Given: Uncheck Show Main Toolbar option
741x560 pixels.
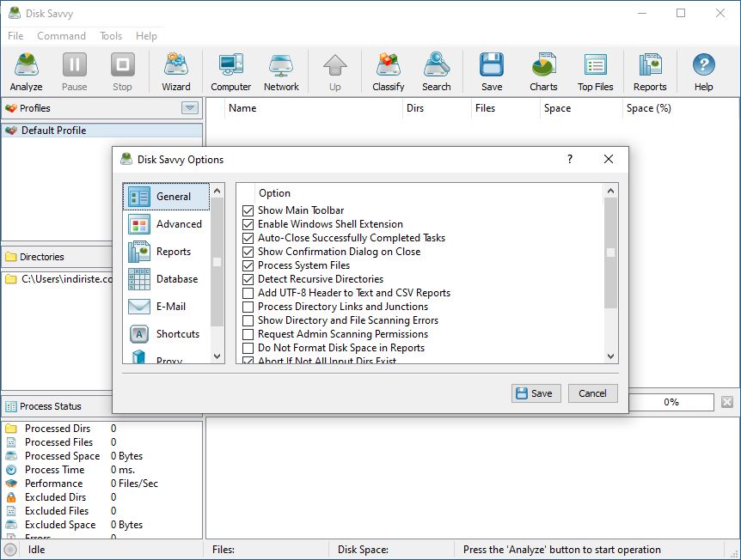Looking at the screenshot, I should (248, 210).
